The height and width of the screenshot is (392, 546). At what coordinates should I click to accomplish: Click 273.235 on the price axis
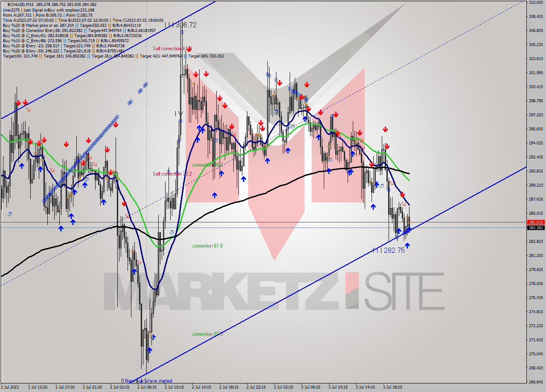coord(536,326)
